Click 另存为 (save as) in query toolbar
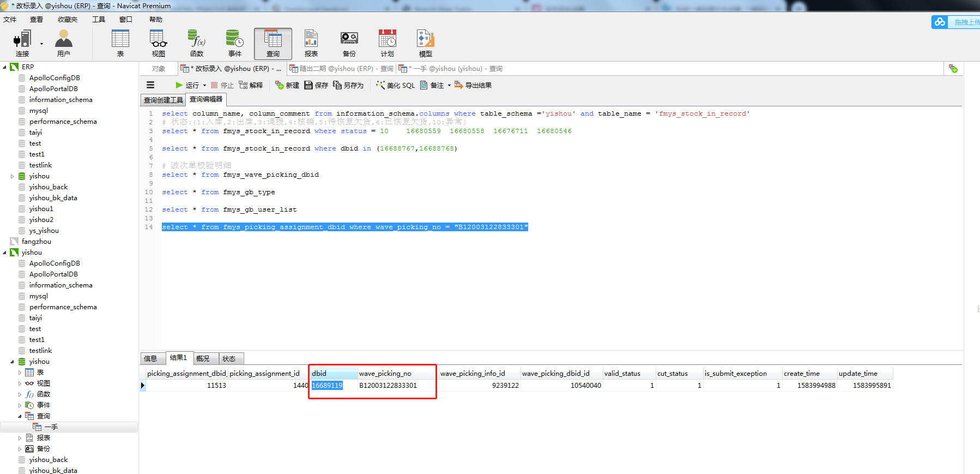This screenshot has height=474, width=980. [348, 85]
